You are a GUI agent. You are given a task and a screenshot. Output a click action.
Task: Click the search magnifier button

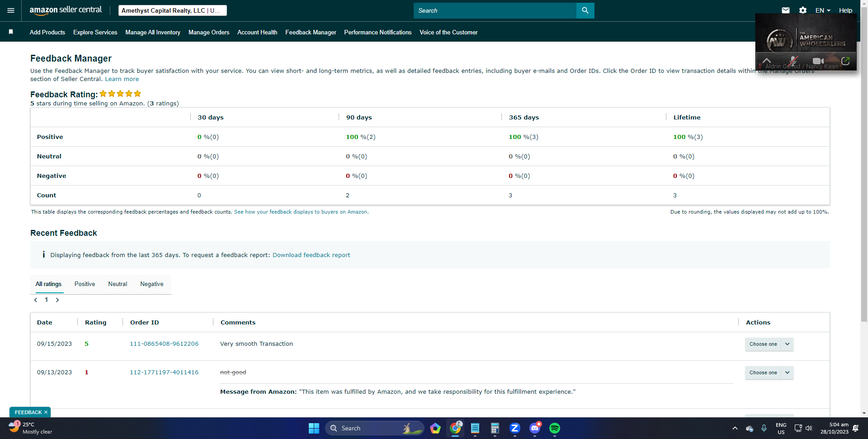585,10
